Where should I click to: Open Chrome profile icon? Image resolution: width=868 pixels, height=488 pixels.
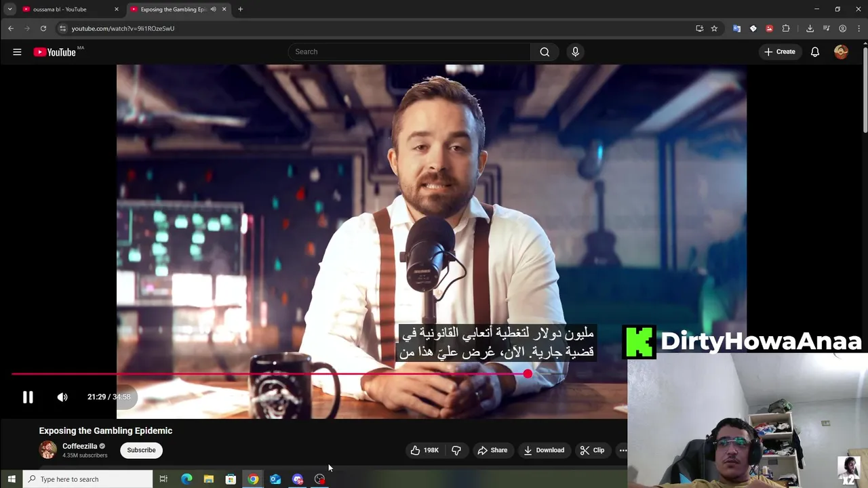(842, 28)
